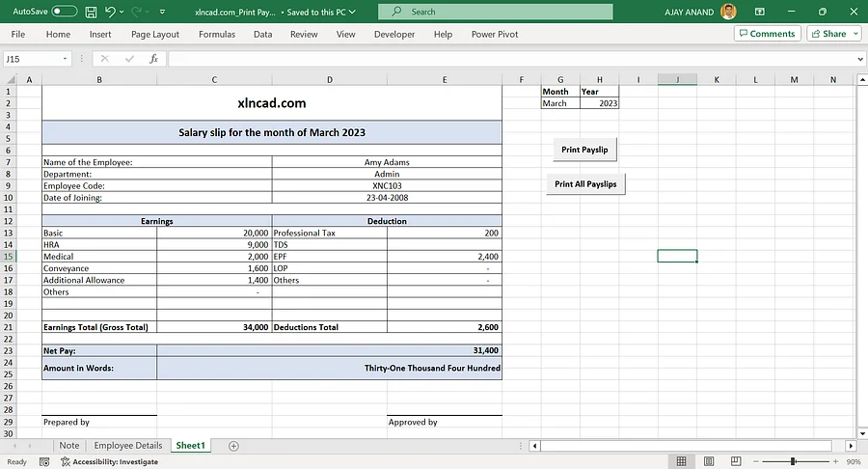Screen dimensions: 868x469
Task: Click the zoom in plus button
Action: point(835,461)
